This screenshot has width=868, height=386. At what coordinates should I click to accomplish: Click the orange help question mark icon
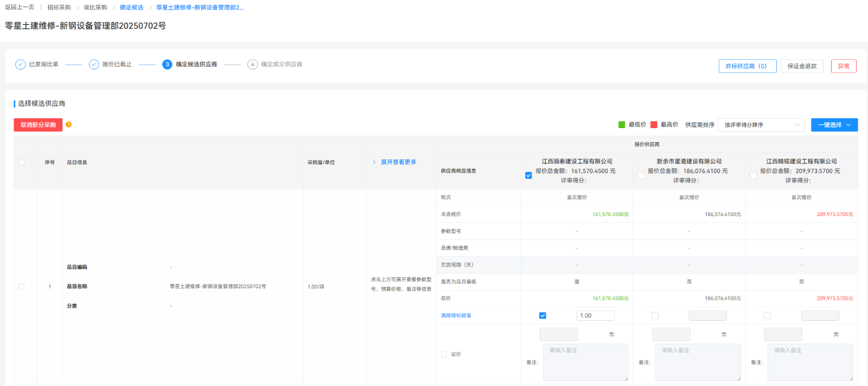68,124
